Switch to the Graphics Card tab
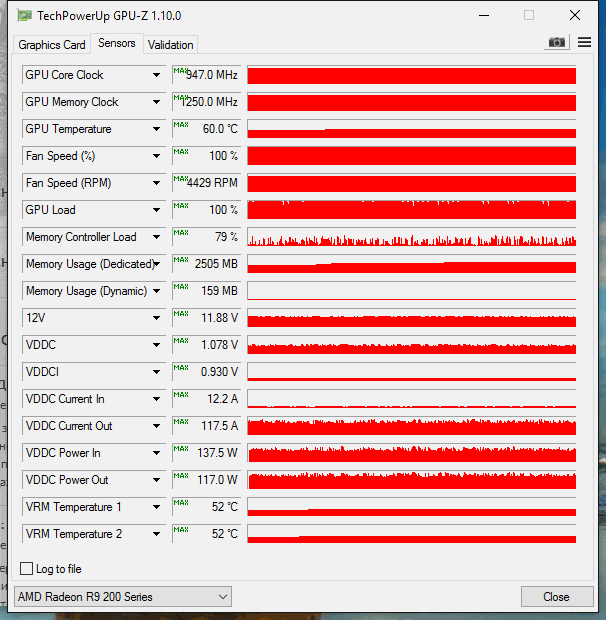The height and width of the screenshot is (620, 606). (52, 45)
